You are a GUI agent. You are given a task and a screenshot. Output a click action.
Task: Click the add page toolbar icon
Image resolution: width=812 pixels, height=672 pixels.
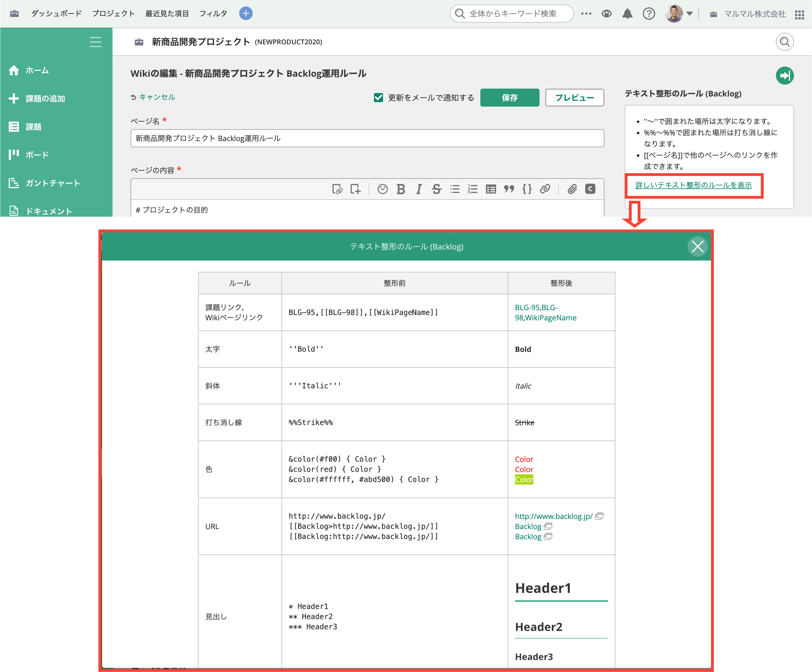pyautogui.click(x=355, y=189)
